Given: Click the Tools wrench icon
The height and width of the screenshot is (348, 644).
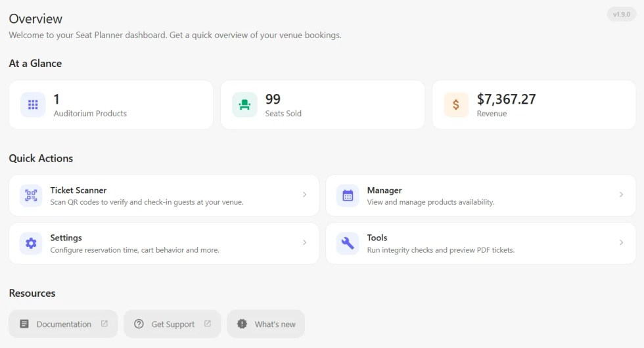Looking at the screenshot, I should pos(348,244).
